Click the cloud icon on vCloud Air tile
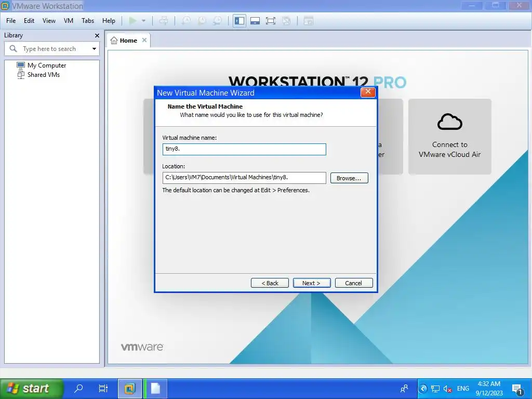Screen dimensions: 532x399 tap(449, 122)
